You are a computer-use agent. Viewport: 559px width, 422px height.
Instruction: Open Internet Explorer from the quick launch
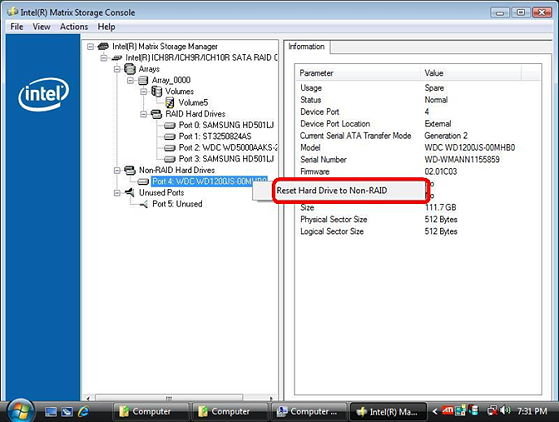[83, 411]
